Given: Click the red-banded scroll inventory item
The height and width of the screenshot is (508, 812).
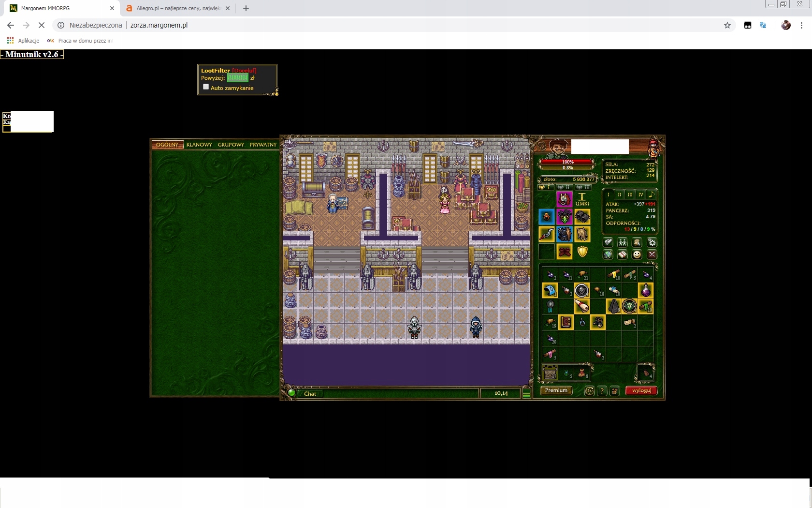Looking at the screenshot, I should 581,306.
